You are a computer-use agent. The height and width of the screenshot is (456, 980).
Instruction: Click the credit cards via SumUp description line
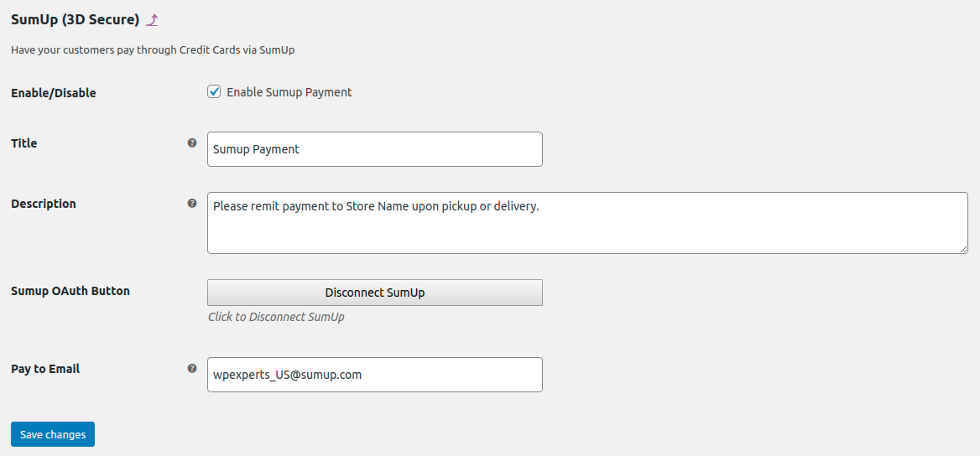[x=153, y=50]
